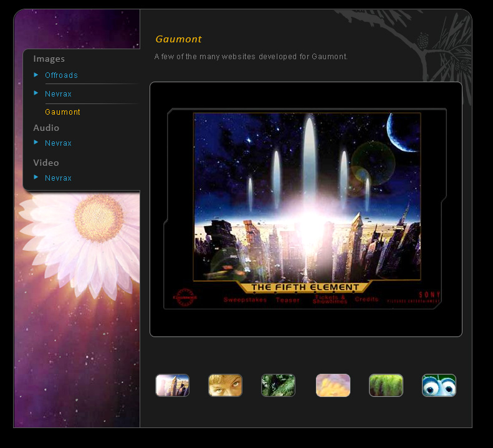Screen dimensions: 493x448
Task: Click Sweepstakes in the Fifth Element preview
Action: coord(245,300)
